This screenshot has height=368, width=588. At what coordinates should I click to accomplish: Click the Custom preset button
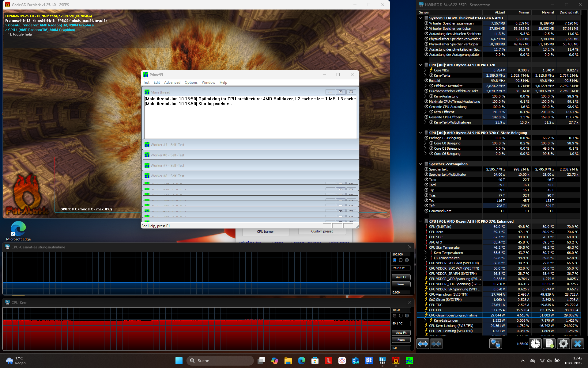(322, 232)
